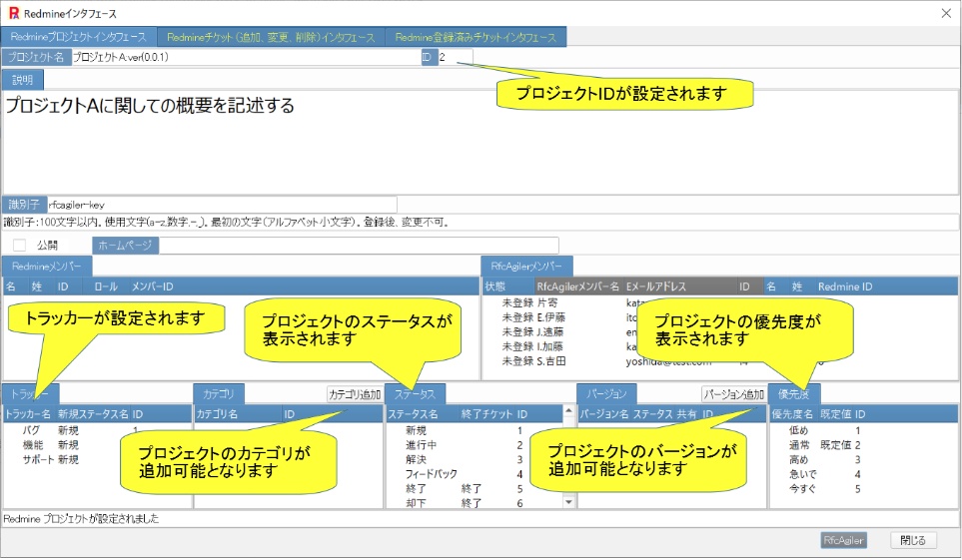Click the RfcAgilerメンバー名 column header
Screen dimensions: 962x560
(x=578, y=286)
